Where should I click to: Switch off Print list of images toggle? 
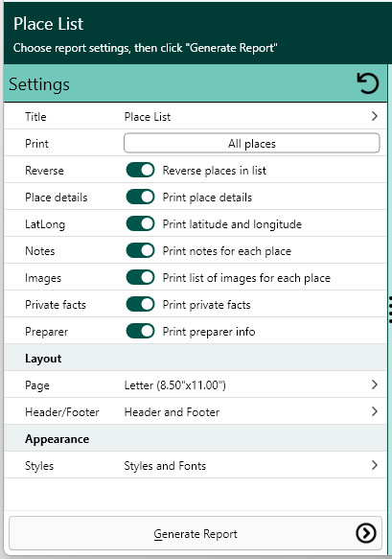coord(140,277)
